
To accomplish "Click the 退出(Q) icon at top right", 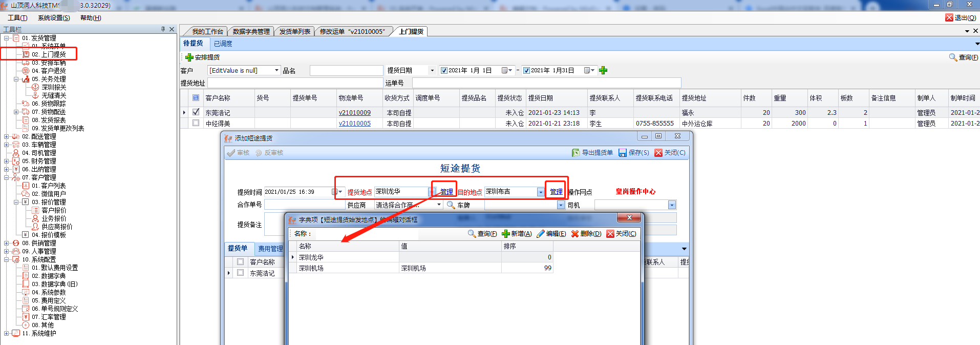I will [949, 18].
